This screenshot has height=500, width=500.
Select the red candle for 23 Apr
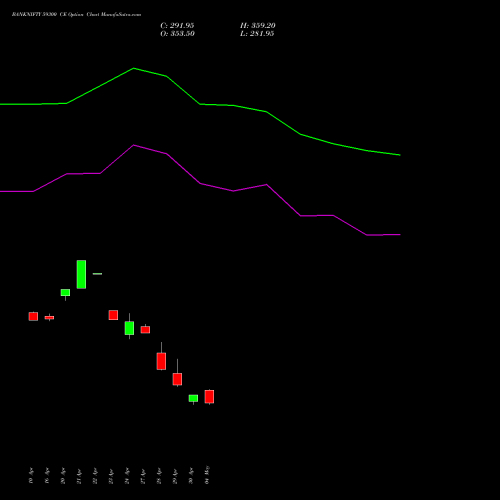(x=113, y=315)
